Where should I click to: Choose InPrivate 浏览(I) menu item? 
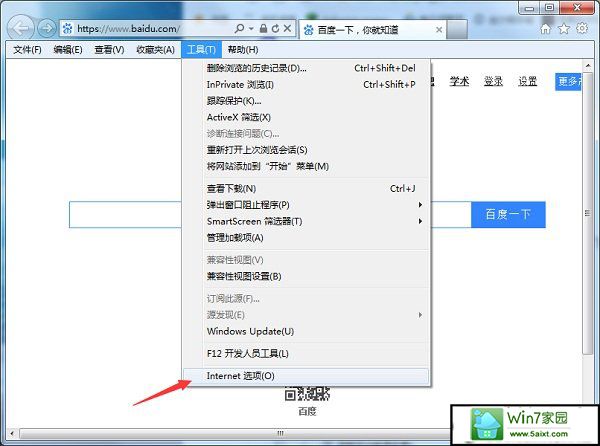tap(306, 85)
